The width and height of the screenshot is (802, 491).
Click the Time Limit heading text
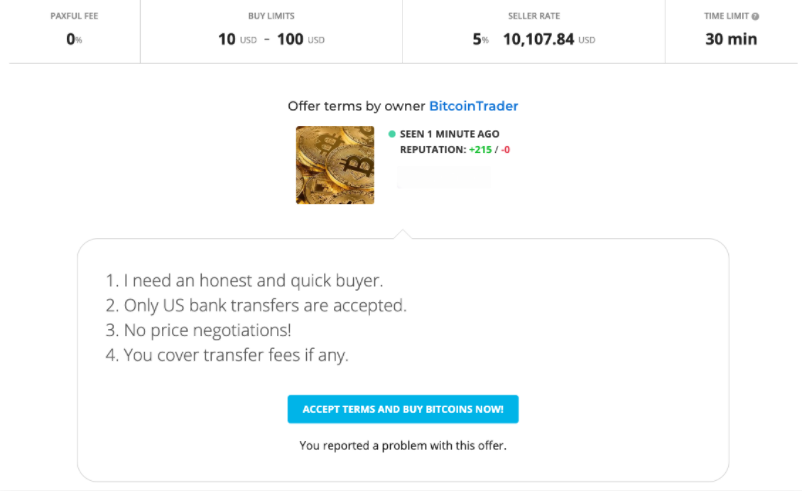click(726, 16)
